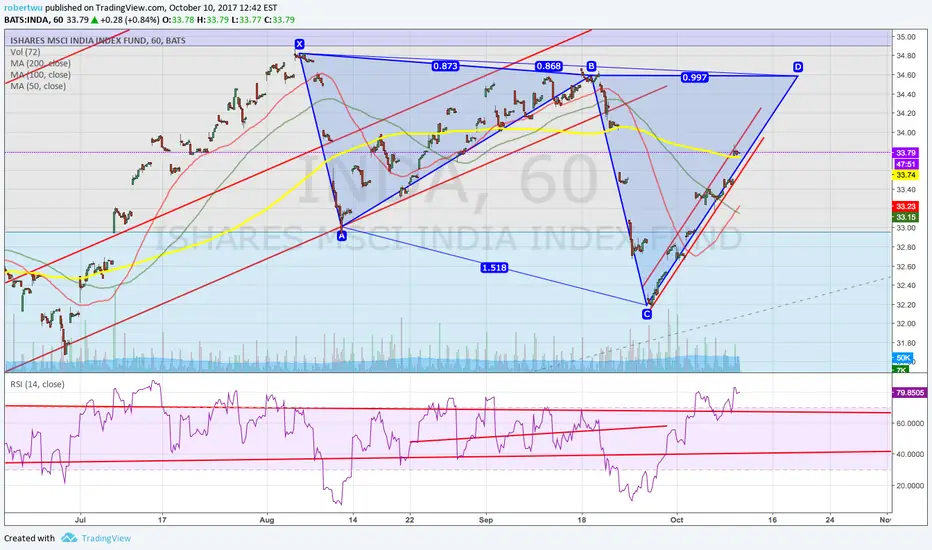Image resolution: width=932 pixels, height=550 pixels.
Task: Click pattern point C marker
Action: [647, 314]
